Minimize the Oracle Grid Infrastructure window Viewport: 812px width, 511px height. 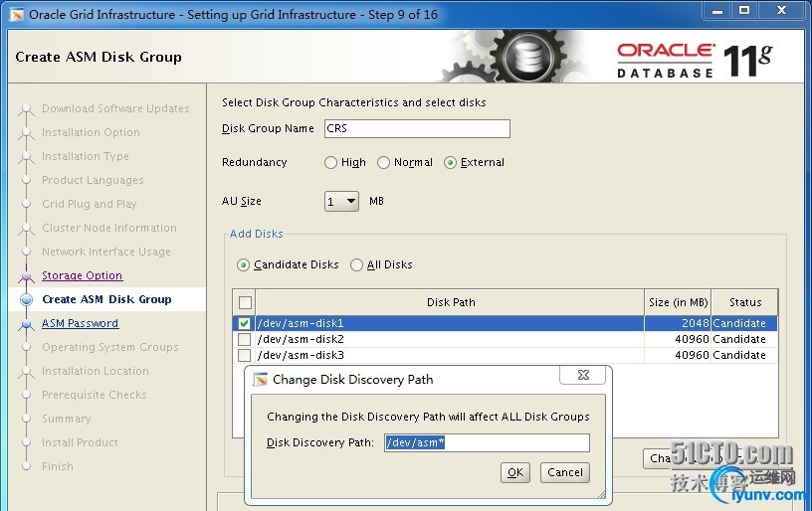(x=717, y=10)
